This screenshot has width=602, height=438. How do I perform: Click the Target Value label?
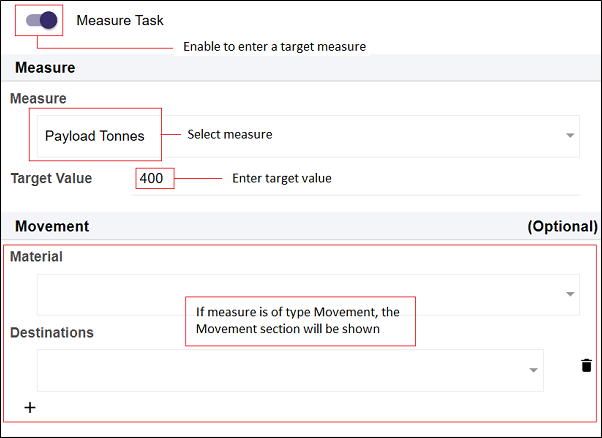pos(51,178)
